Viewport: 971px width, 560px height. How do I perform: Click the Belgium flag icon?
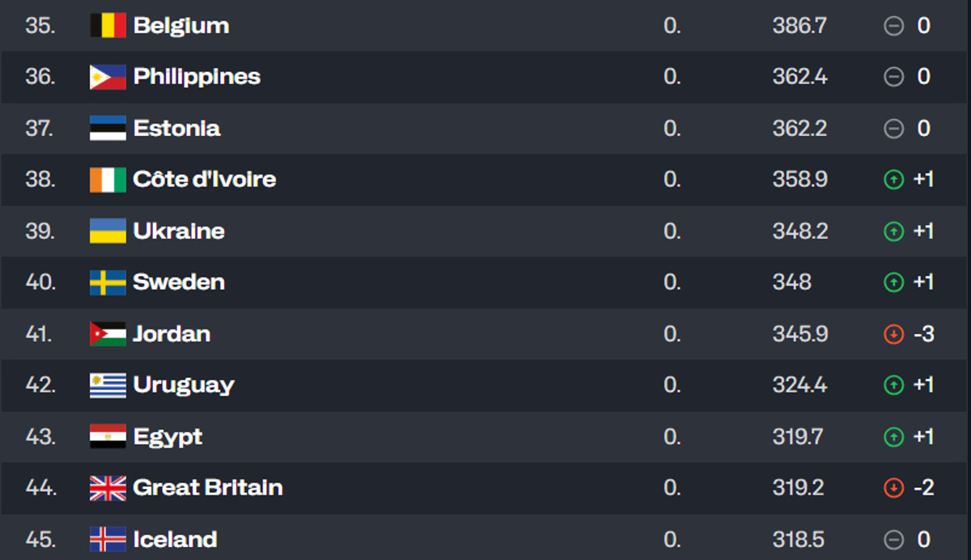click(108, 26)
